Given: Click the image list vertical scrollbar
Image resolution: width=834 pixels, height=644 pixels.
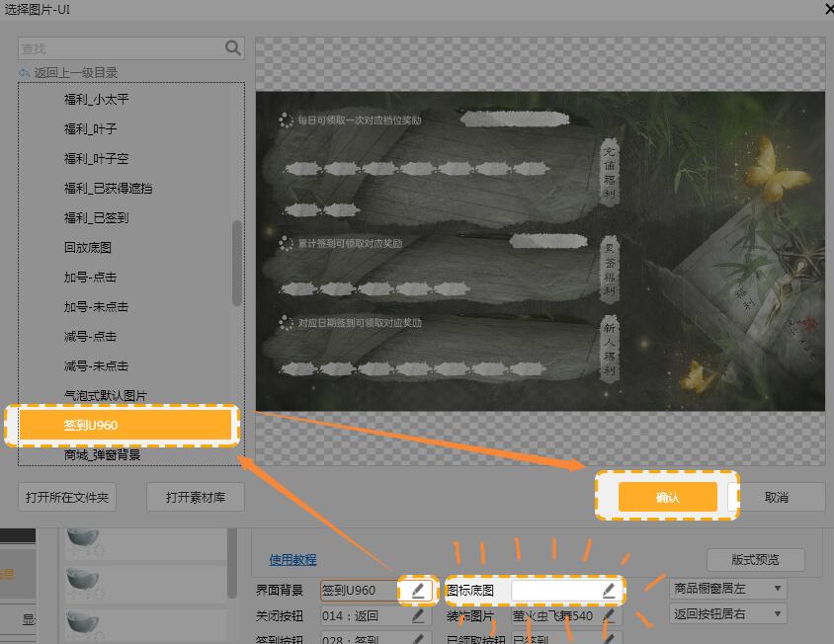Looking at the screenshot, I should coord(236,263).
